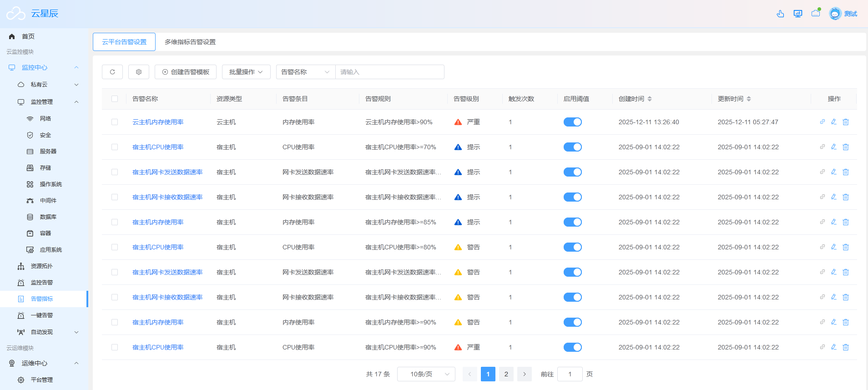Click the alarm name search input

click(x=390, y=72)
